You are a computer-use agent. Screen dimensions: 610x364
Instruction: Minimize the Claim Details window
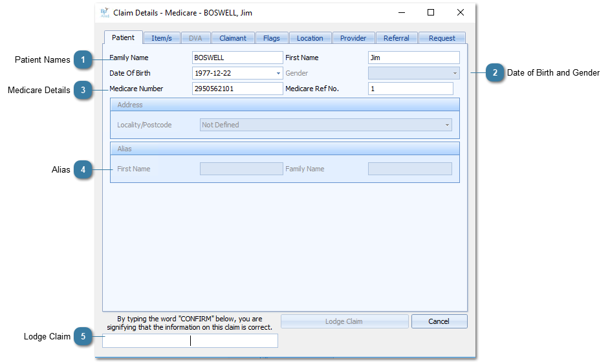point(402,12)
